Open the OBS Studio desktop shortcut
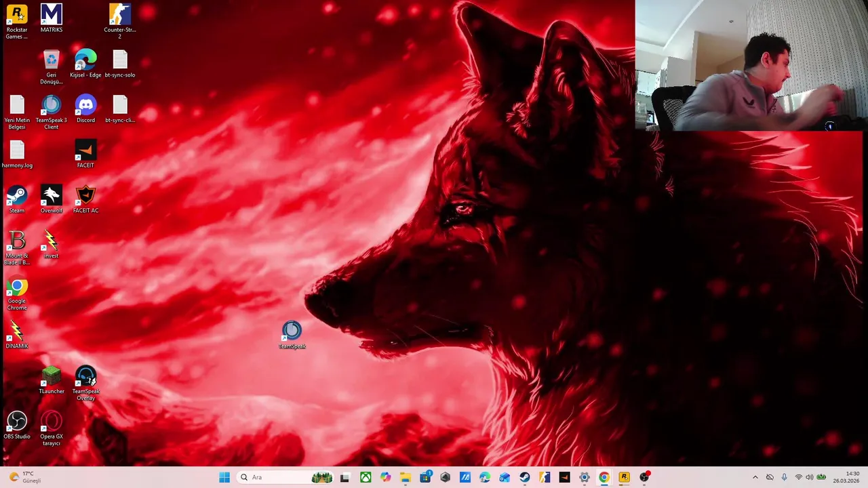 [x=17, y=425]
